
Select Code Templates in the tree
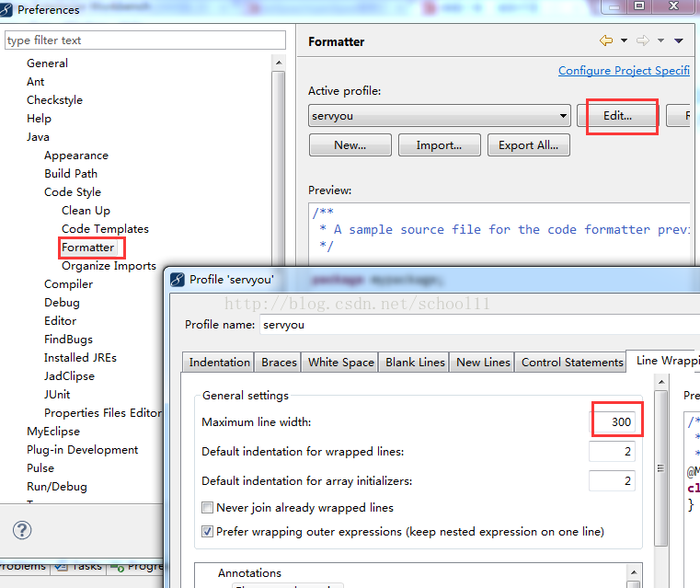pyautogui.click(x=105, y=228)
